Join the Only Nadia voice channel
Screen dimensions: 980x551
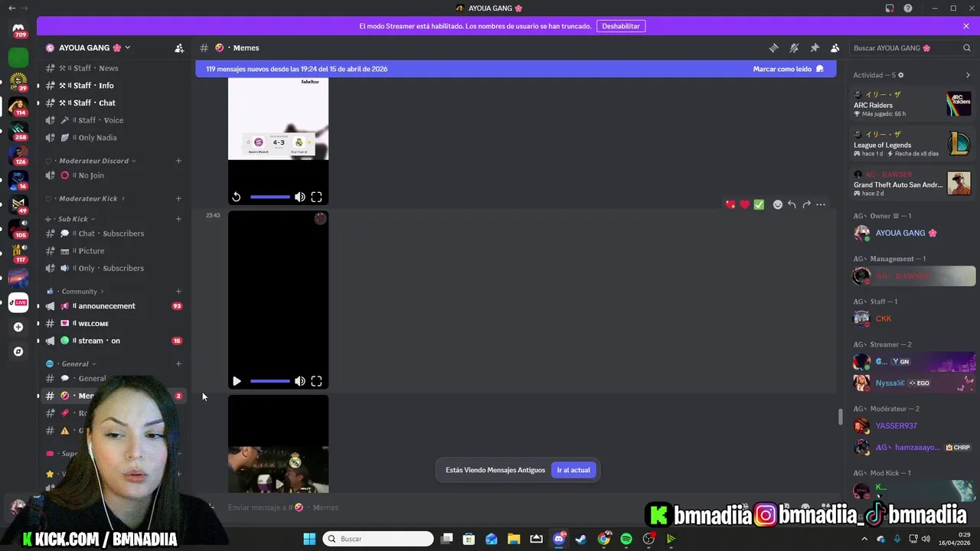pos(113,138)
